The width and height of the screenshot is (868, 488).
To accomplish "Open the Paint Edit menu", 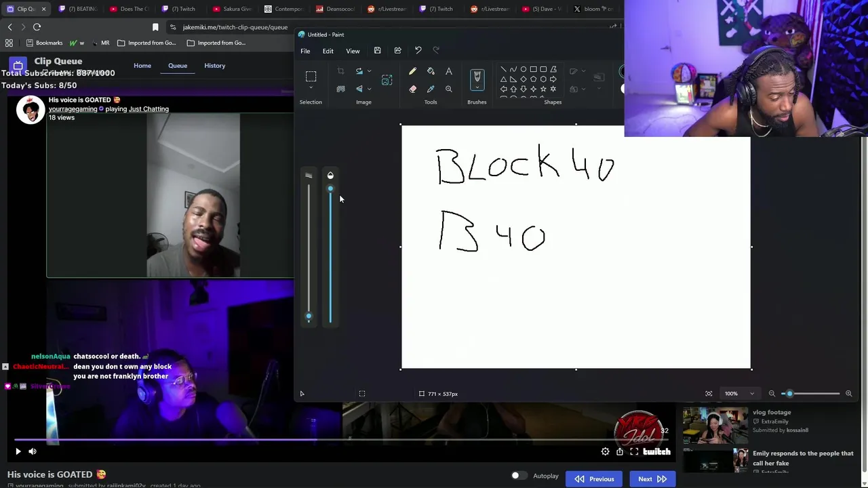I will click(x=328, y=51).
